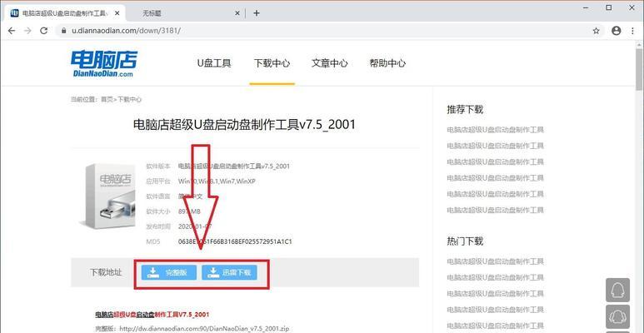Click the padlock site info icon
The height and width of the screenshot is (333, 644).
coord(63,31)
